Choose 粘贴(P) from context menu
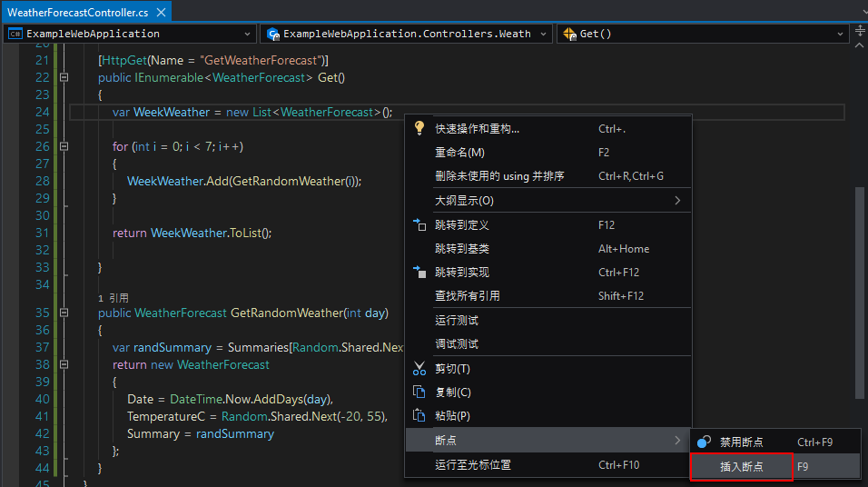Screen dimensions: 868x487 (x=548, y=415)
